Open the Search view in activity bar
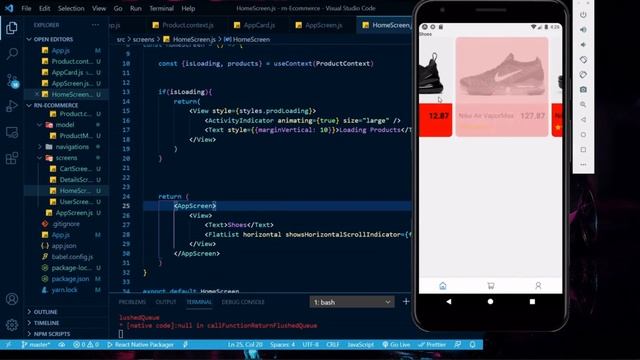 pyautogui.click(x=12, y=53)
